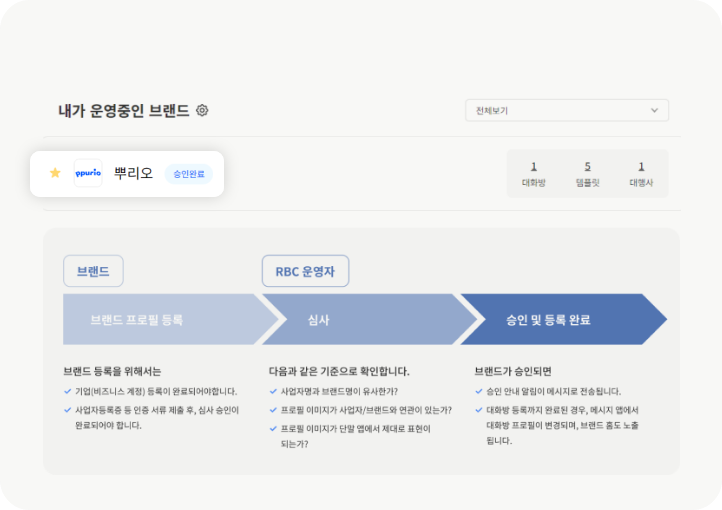Viewport: 722px width, 510px height.
Task: Open the 전체보기 filter dropdown
Action: point(567,110)
